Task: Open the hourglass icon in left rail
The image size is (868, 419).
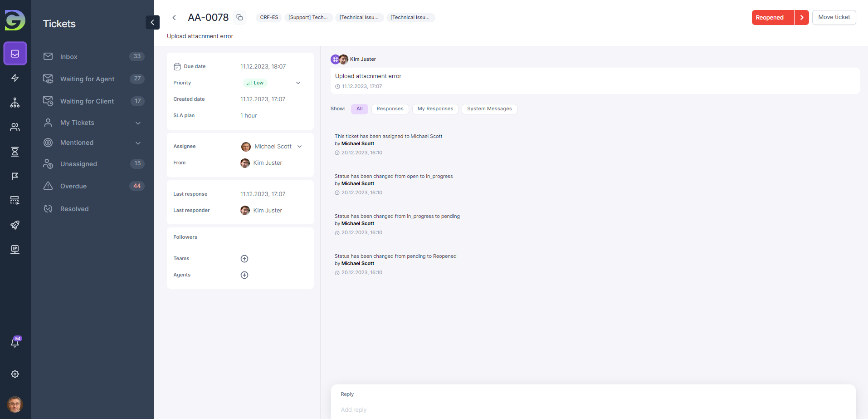Action: point(15,152)
